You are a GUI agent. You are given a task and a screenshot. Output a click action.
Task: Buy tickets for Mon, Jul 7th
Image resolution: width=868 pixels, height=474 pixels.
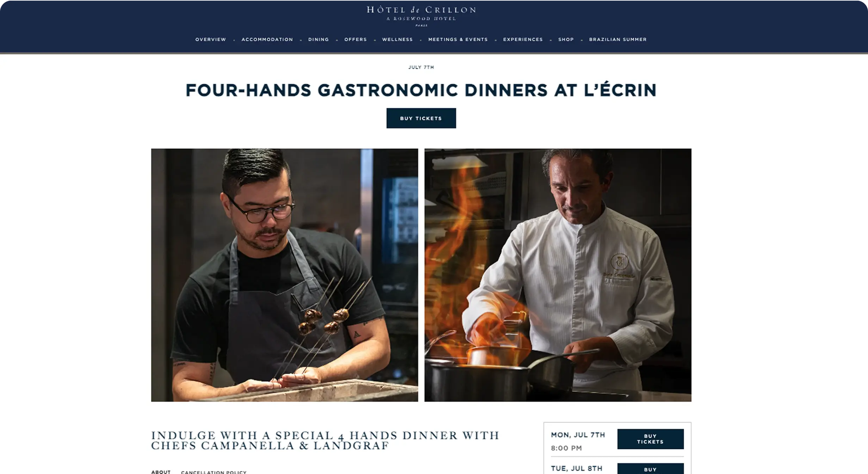click(x=650, y=439)
